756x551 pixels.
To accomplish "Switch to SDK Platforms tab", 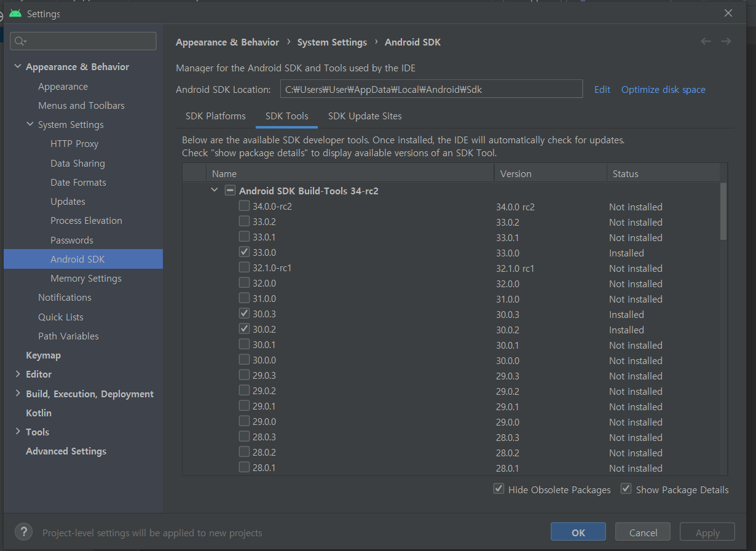I will [216, 116].
